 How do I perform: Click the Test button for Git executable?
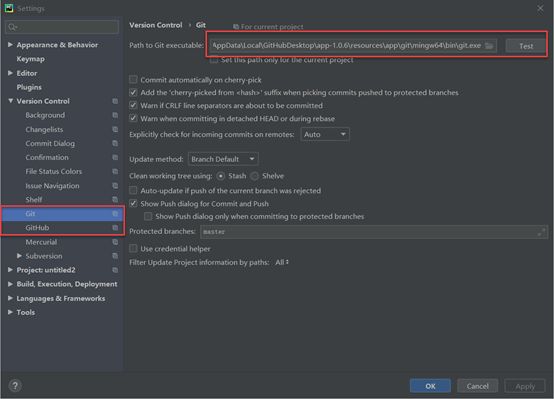coord(526,46)
